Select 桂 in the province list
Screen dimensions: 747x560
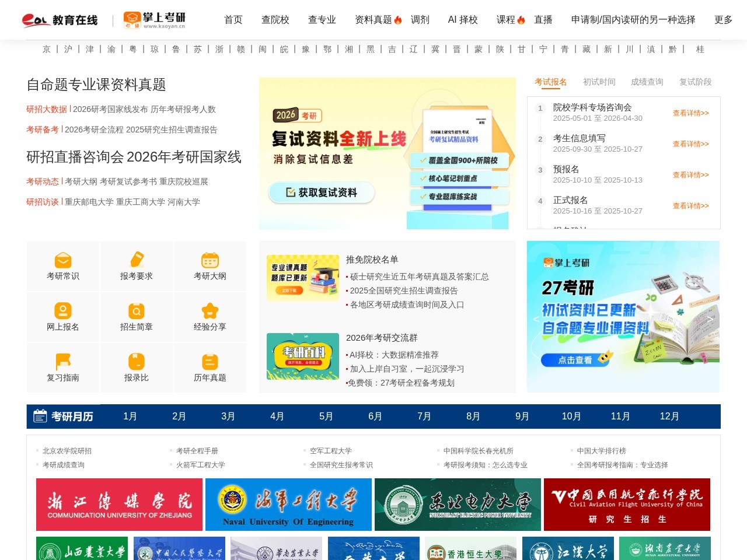pyautogui.click(x=700, y=50)
